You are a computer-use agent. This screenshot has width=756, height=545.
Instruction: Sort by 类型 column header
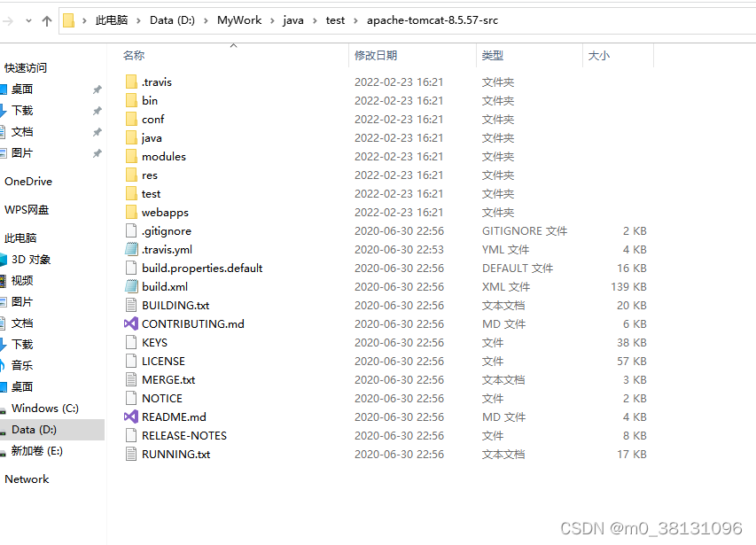(x=492, y=56)
